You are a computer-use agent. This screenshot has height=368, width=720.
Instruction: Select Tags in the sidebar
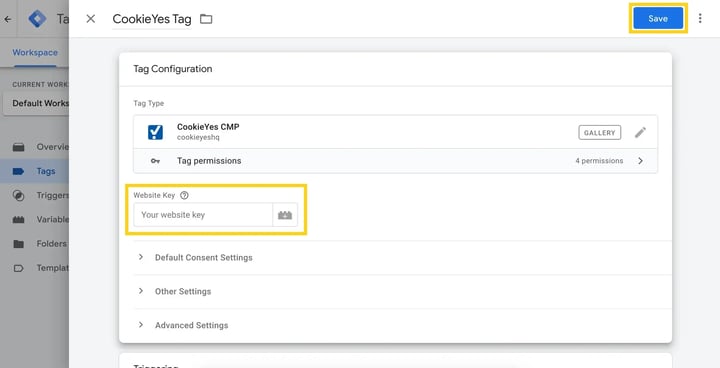pos(34,171)
